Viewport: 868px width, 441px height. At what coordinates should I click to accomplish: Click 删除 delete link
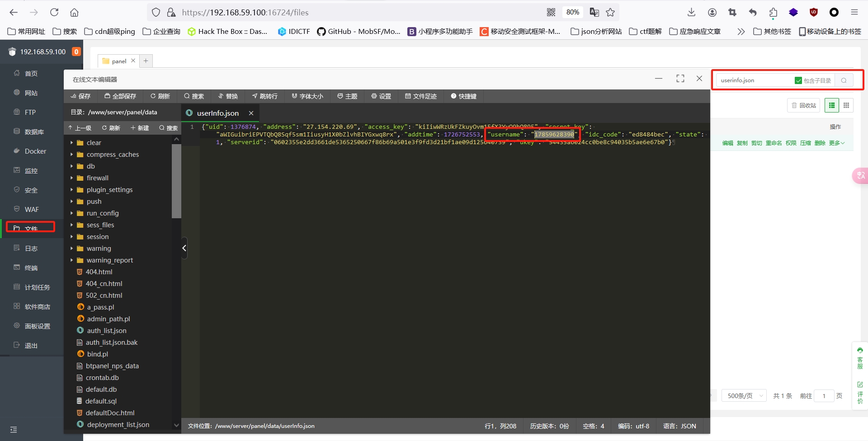tap(820, 143)
